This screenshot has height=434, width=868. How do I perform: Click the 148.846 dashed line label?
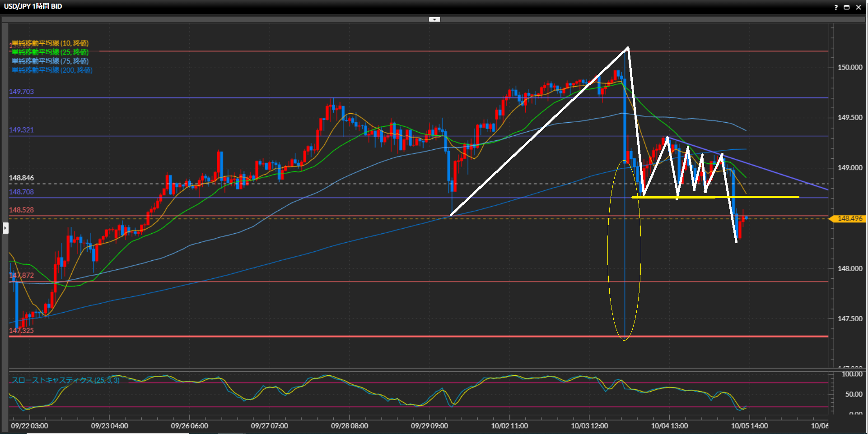pyautogui.click(x=21, y=178)
